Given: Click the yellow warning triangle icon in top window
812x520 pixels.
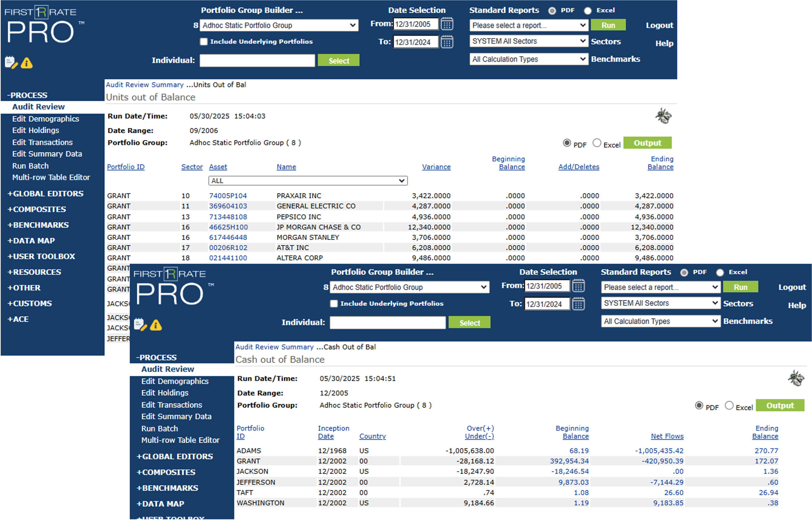Looking at the screenshot, I should (27, 63).
